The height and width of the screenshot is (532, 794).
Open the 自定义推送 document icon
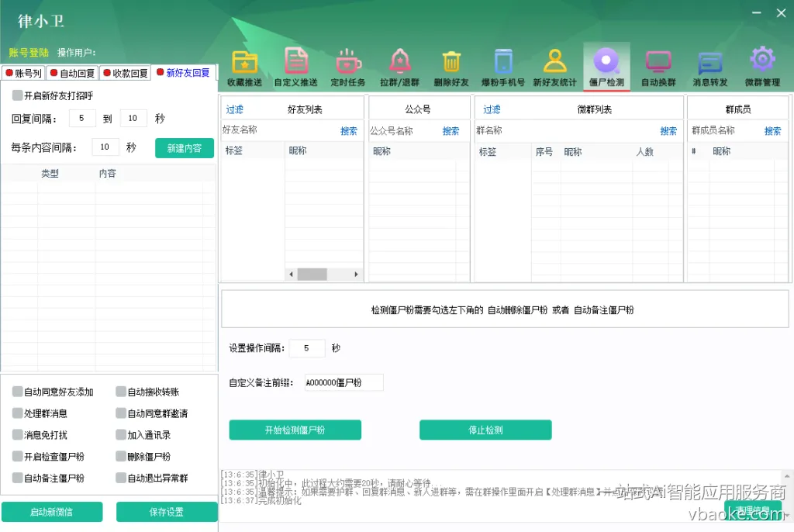tap(296, 61)
